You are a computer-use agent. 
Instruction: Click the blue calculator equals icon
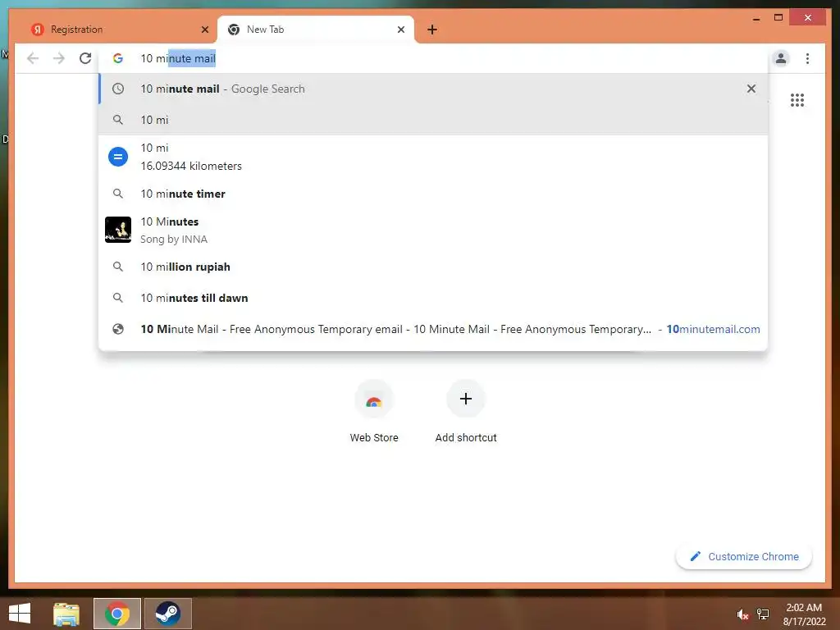(118, 157)
